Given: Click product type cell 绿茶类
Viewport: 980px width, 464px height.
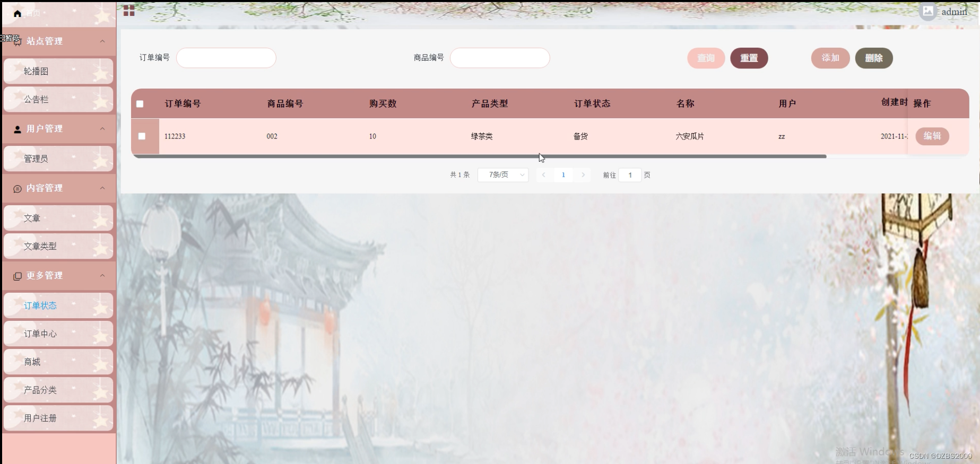Looking at the screenshot, I should (482, 136).
